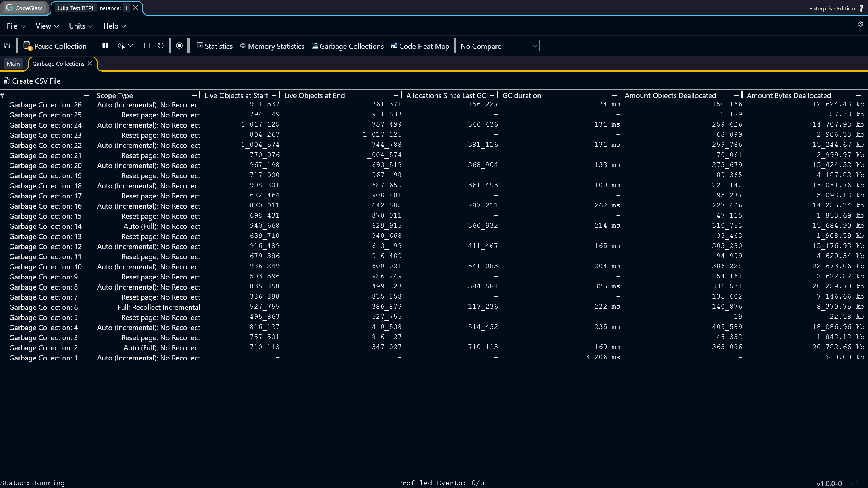This screenshot has height=488, width=868.
Task: Click the question mark help icon
Action: (861, 8)
